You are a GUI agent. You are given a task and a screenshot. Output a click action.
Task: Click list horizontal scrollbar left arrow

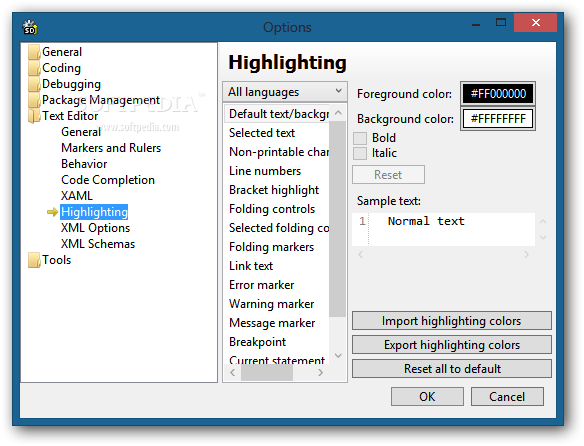point(233,372)
